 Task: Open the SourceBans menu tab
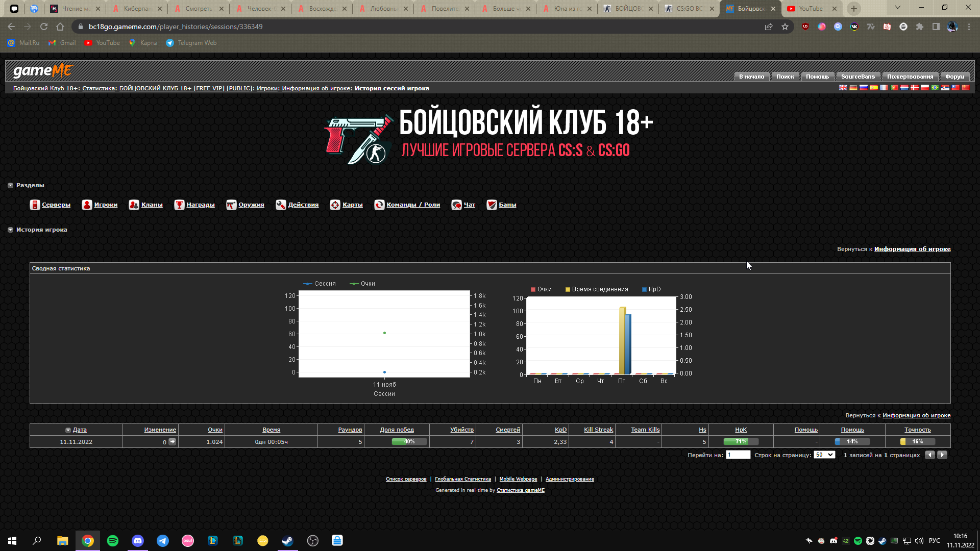(857, 77)
